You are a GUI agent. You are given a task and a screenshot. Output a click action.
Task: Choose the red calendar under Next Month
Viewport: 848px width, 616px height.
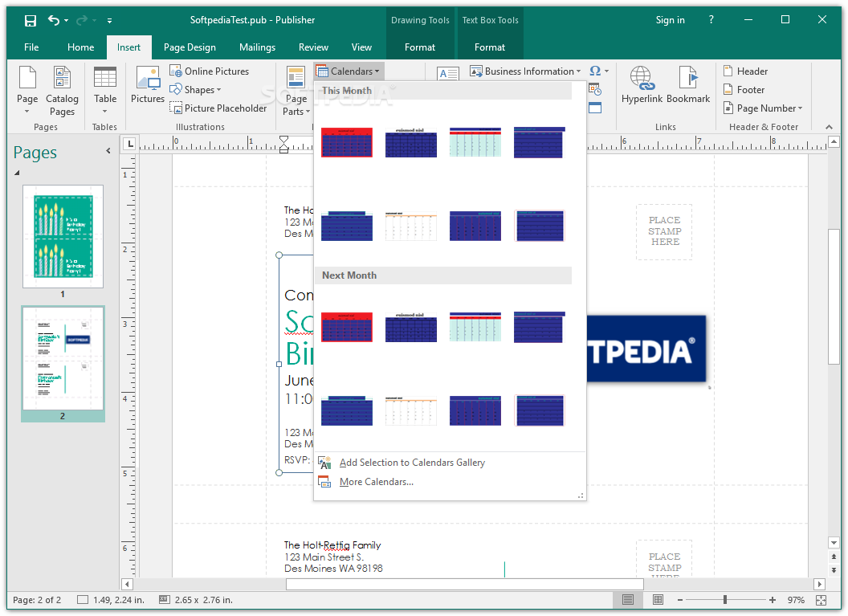pyautogui.click(x=347, y=327)
